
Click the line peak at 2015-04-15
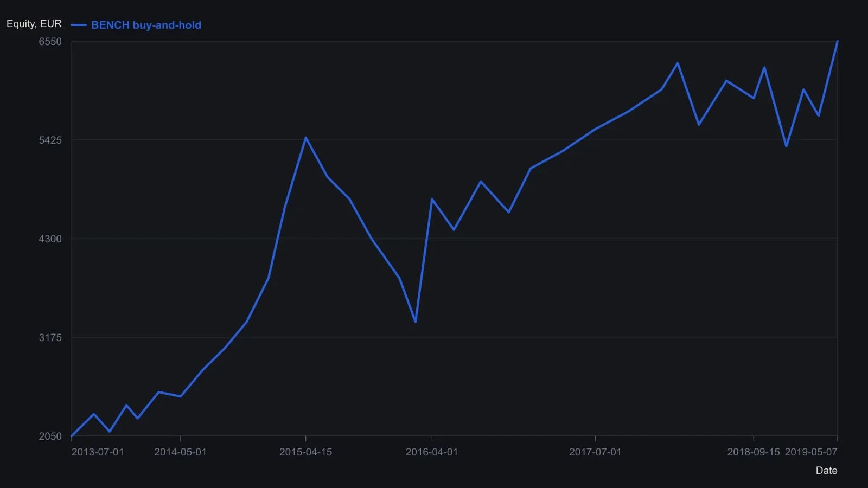coord(306,138)
